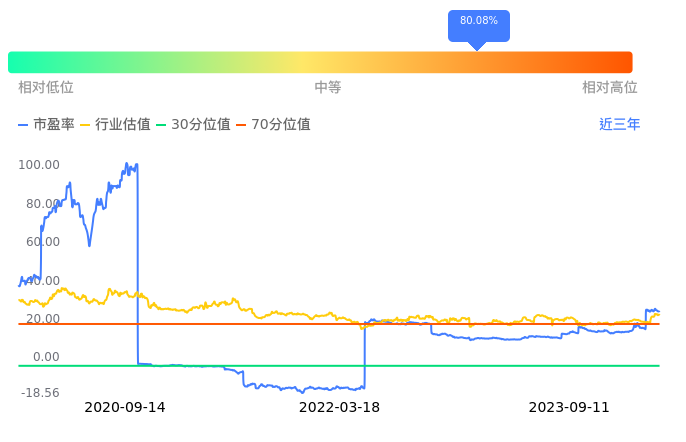Click the 2020-09-14 date on the x-axis

pos(125,407)
